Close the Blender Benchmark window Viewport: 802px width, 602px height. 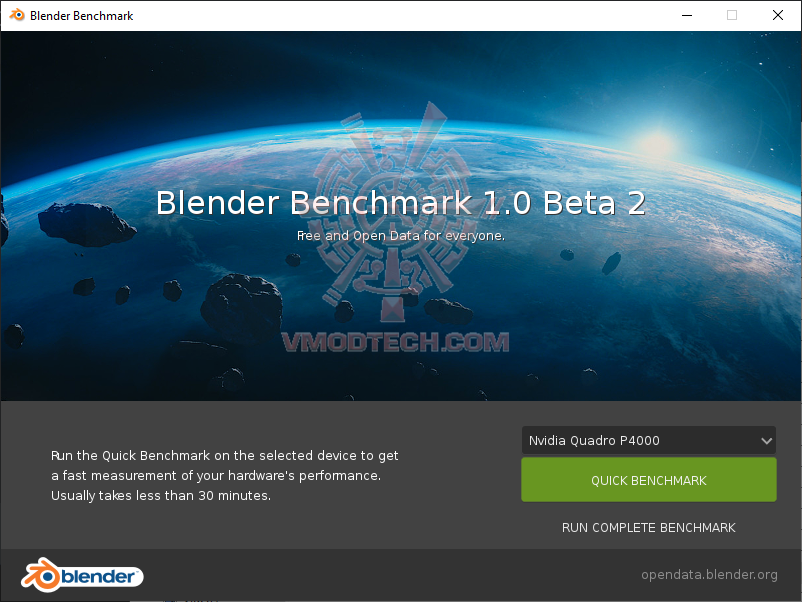click(x=777, y=15)
